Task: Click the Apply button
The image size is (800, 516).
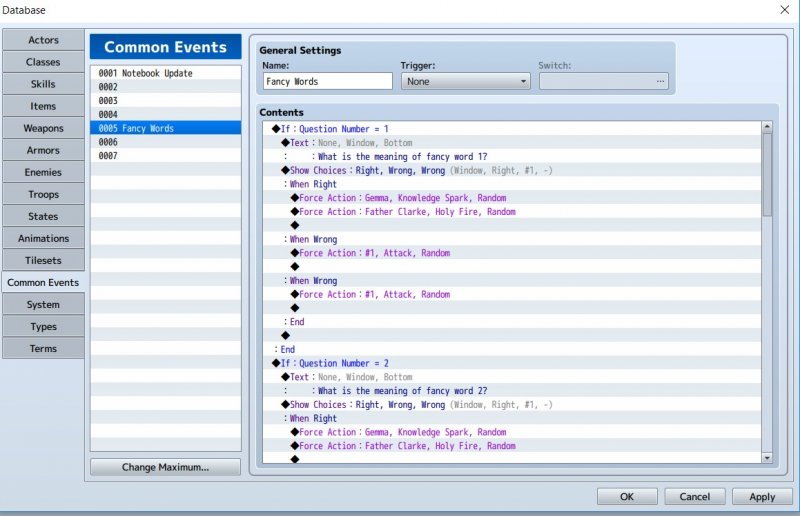Action: click(x=762, y=497)
